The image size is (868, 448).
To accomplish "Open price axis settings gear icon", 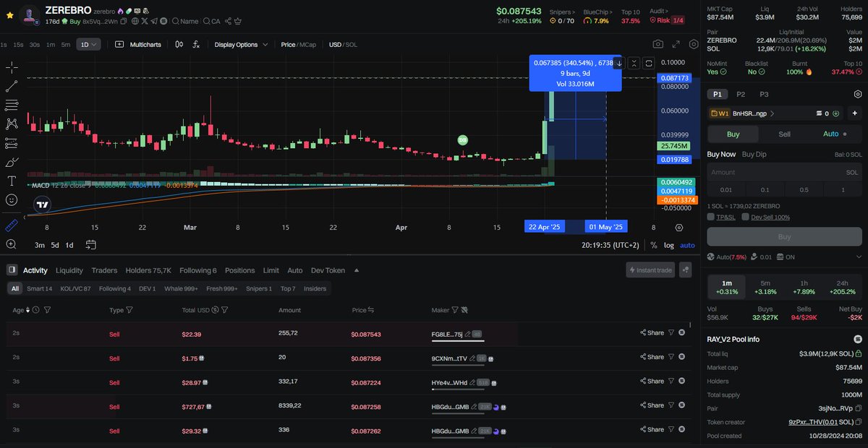I will point(678,226).
